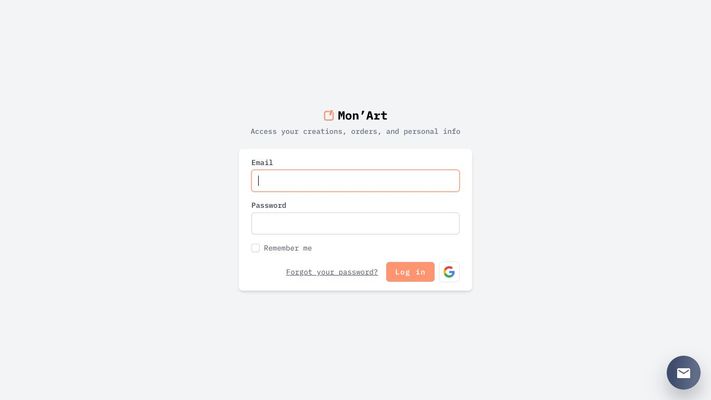
Task: Follow the underlined password recovery link
Action: coord(332,272)
